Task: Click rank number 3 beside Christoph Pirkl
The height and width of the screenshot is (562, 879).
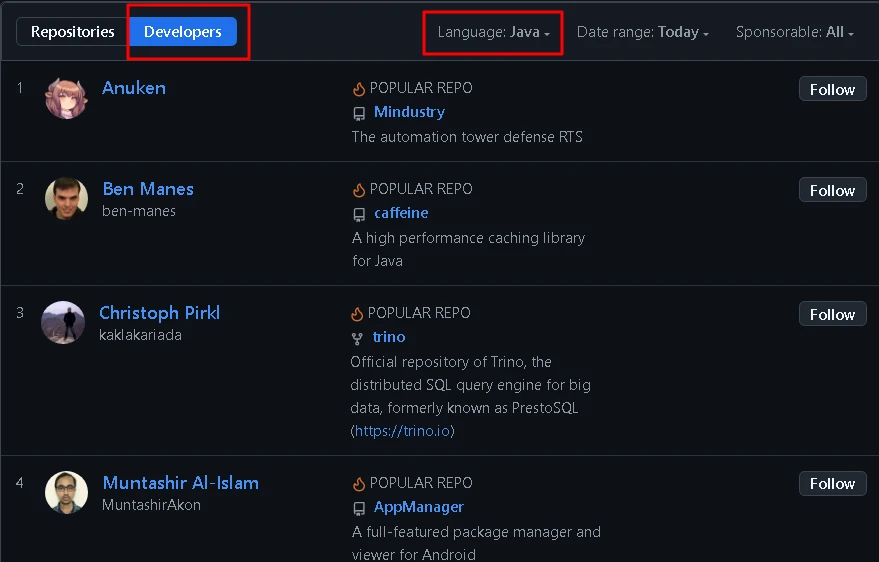Action: click(20, 313)
